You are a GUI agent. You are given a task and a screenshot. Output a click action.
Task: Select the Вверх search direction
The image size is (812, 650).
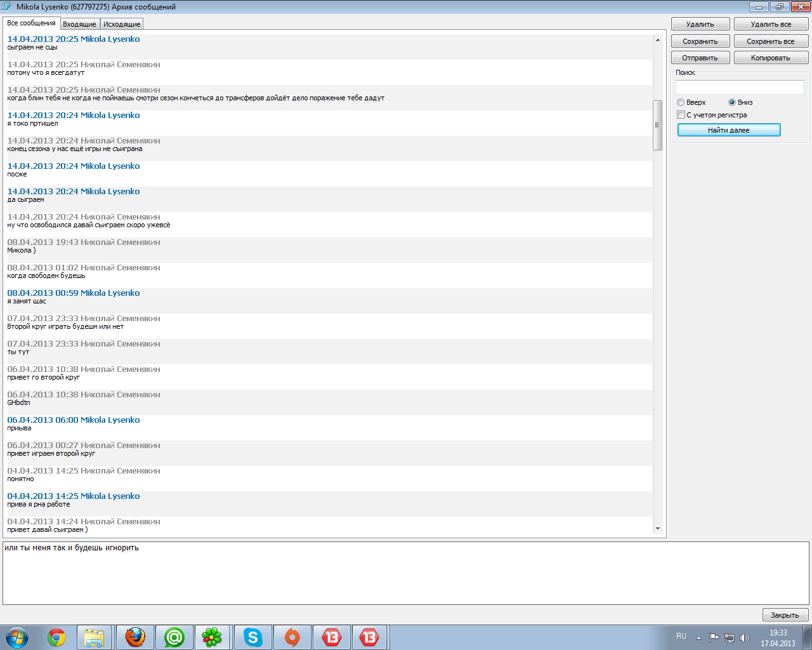click(x=681, y=102)
